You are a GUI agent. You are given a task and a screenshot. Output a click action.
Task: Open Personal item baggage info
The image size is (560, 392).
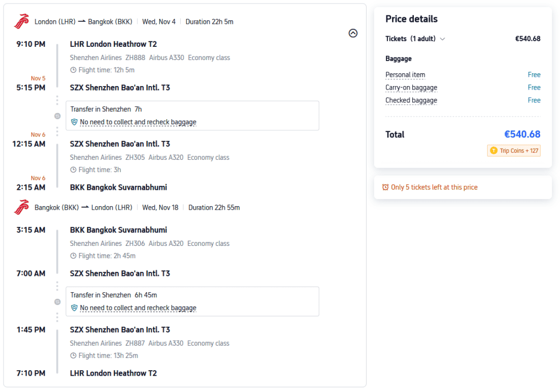405,75
